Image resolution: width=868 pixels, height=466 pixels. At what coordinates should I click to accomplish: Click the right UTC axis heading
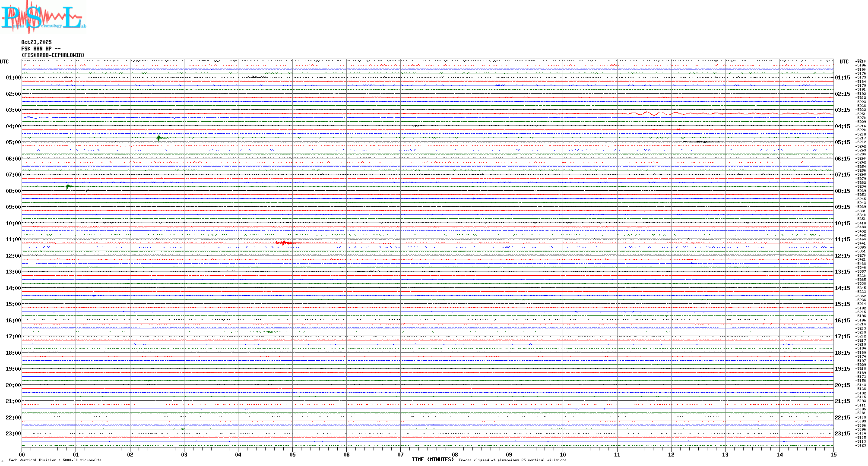click(x=844, y=62)
